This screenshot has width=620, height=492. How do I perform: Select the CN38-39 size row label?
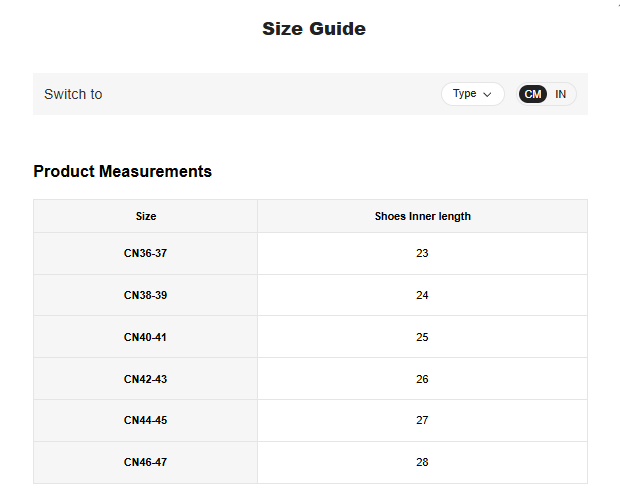tap(146, 296)
